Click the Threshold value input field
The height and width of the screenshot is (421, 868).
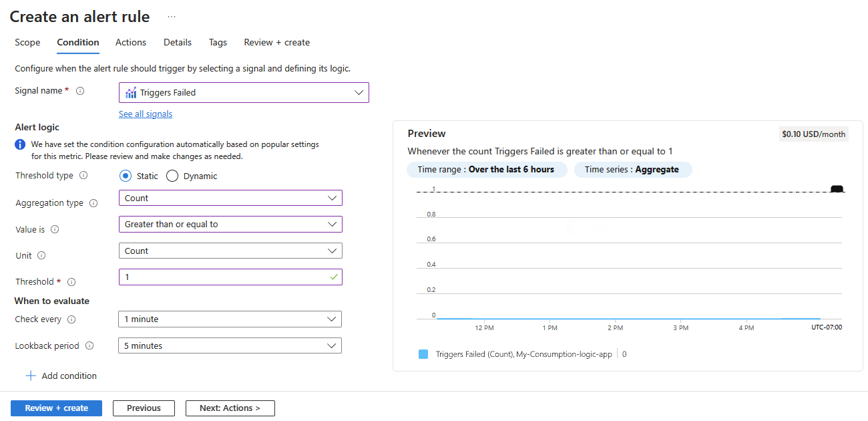[230, 276]
